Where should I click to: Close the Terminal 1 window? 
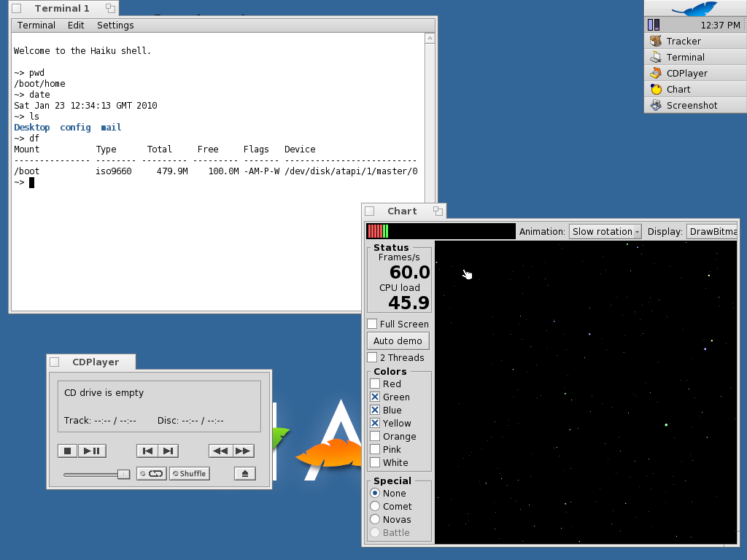17,8
